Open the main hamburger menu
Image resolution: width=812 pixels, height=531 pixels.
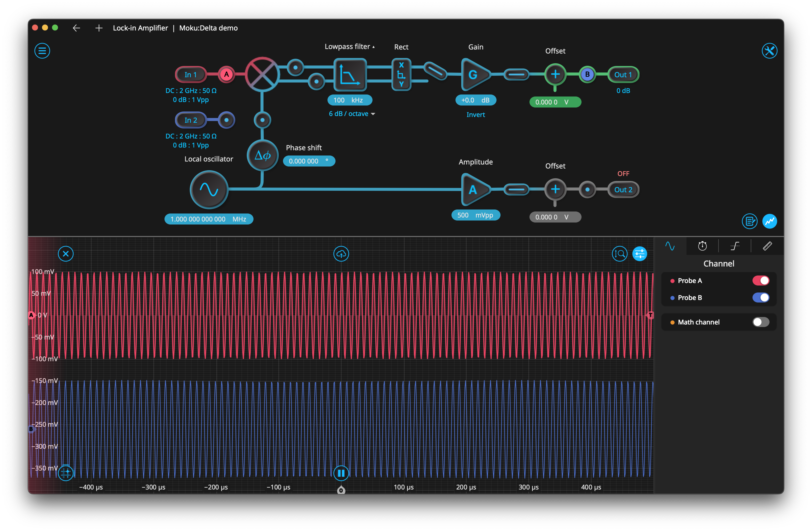(x=42, y=51)
